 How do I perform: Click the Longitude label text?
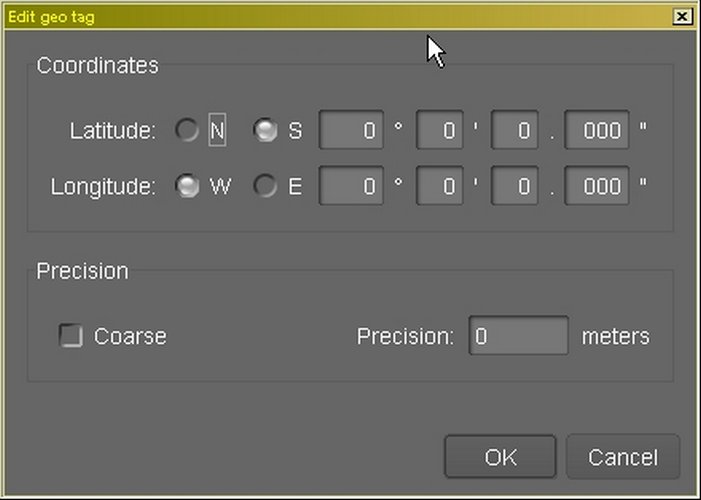(103, 187)
